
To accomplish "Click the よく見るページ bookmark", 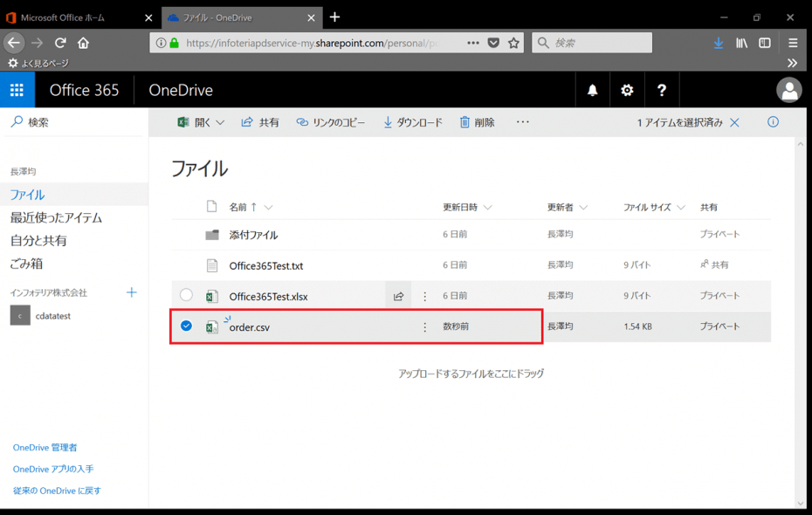I will [x=38, y=63].
